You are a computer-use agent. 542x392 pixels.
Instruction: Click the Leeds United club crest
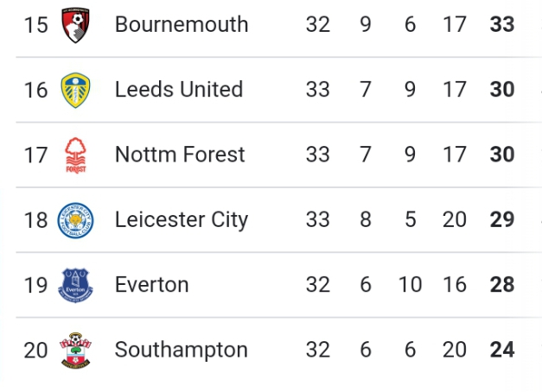(76, 90)
